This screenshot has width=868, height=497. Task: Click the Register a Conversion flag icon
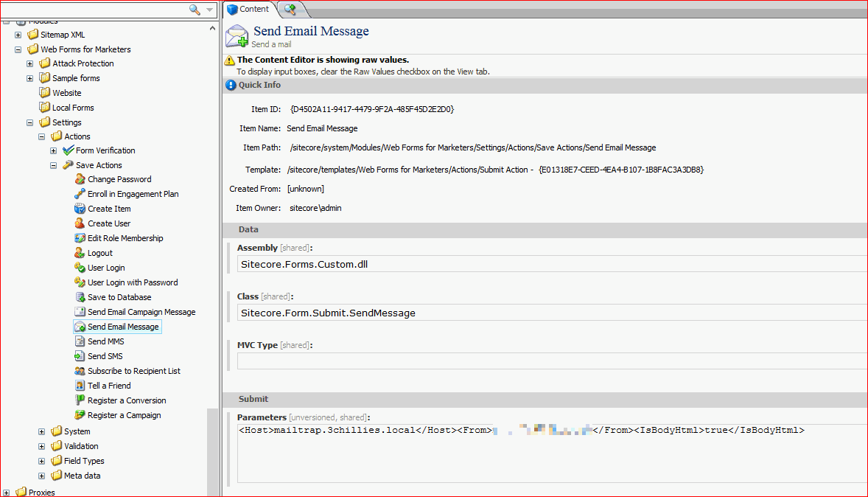(x=80, y=400)
